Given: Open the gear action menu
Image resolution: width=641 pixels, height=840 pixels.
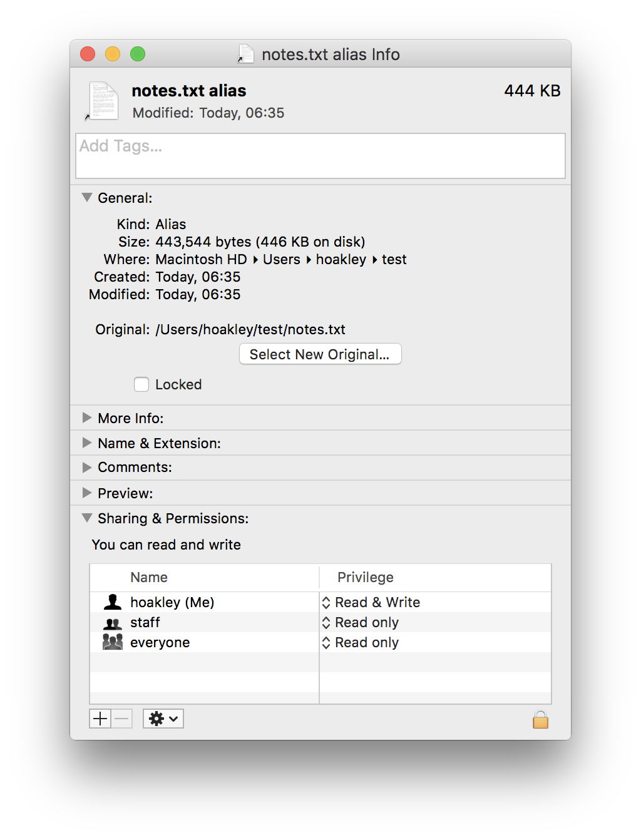Looking at the screenshot, I should (163, 719).
